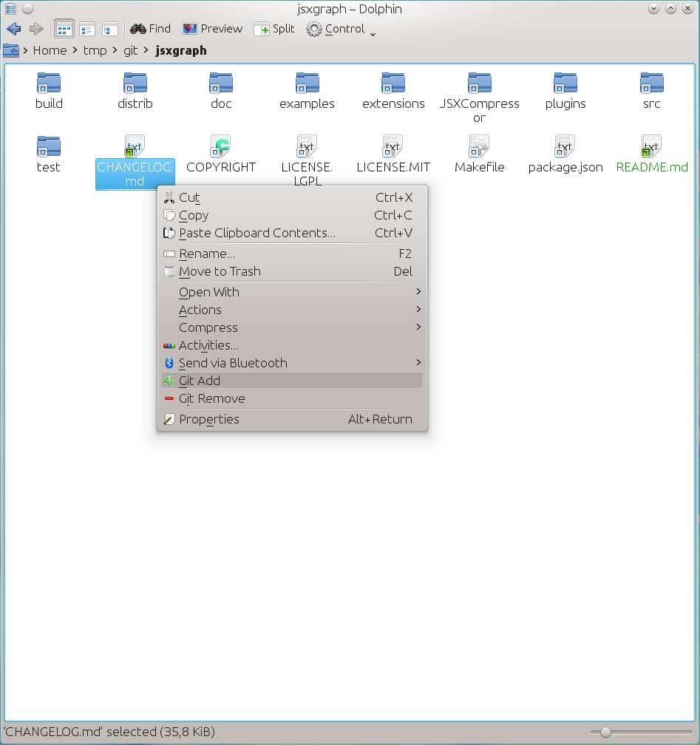This screenshot has width=700, height=745.
Task: Go back with the blue back arrow
Action: [14, 29]
